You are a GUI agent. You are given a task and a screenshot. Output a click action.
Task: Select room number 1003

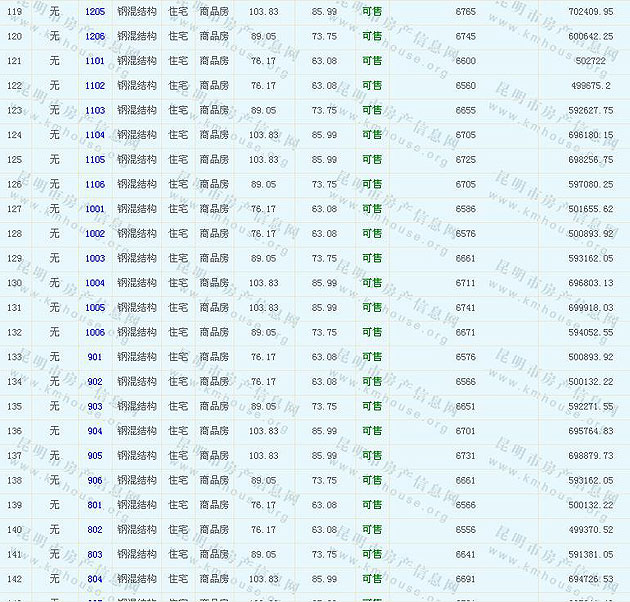pyautogui.click(x=95, y=259)
